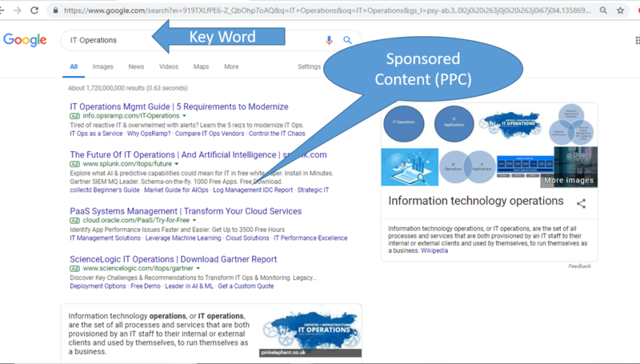Open the IT OPERATIONS world map thumbnail in panel
640x364 pixels.
[x=512, y=123]
